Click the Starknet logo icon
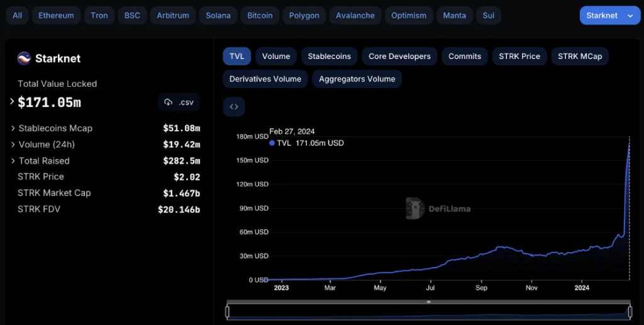 24,58
